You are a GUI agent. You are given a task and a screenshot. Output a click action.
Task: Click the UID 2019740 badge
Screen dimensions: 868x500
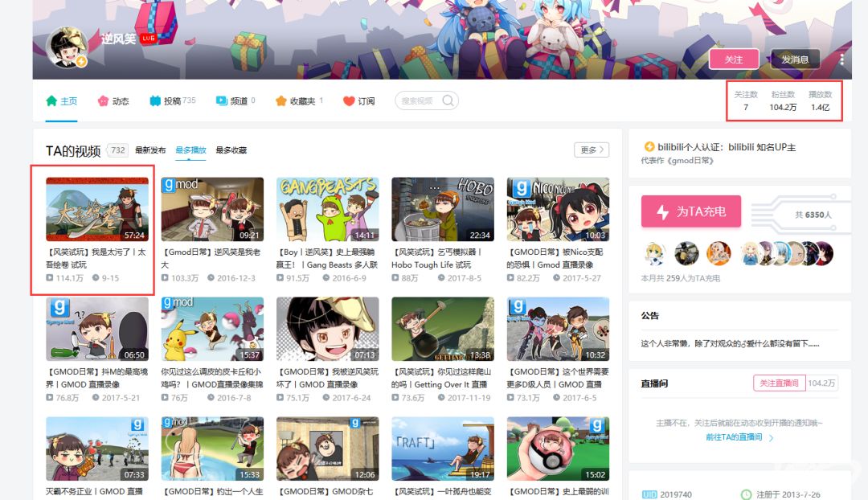click(666, 494)
